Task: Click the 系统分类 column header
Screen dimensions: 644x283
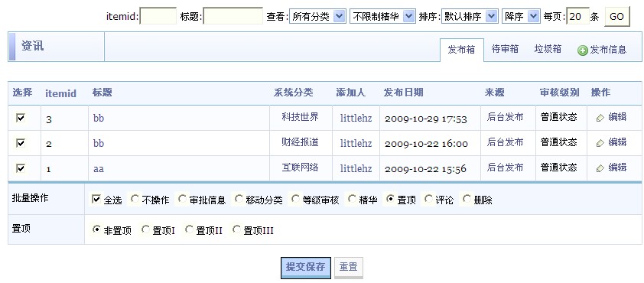Action: 293,93
